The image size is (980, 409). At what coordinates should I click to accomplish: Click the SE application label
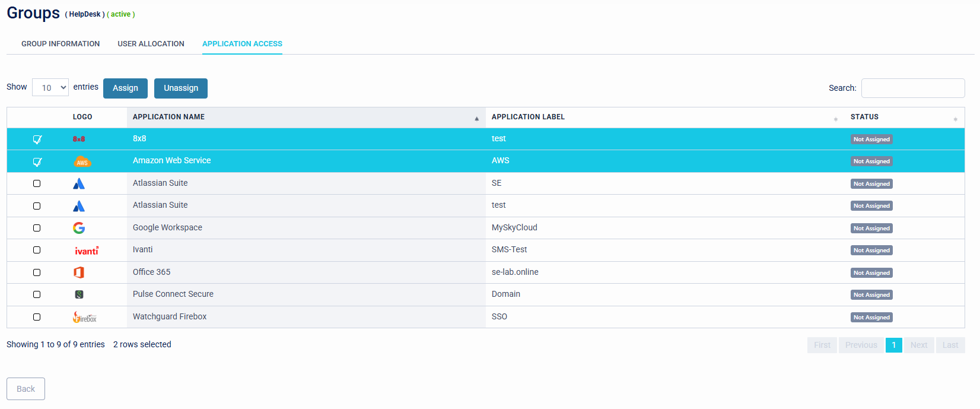coord(497,183)
